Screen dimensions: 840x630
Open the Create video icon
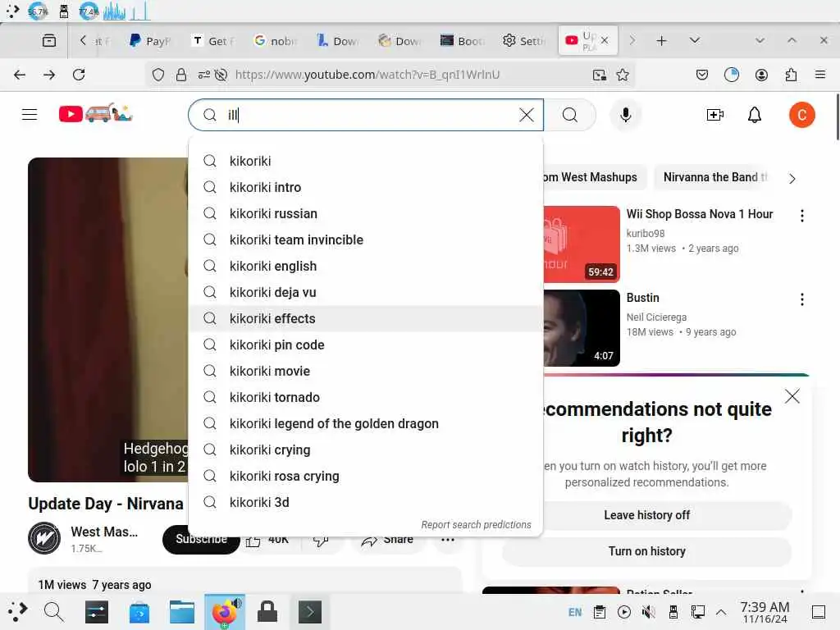[x=714, y=115]
